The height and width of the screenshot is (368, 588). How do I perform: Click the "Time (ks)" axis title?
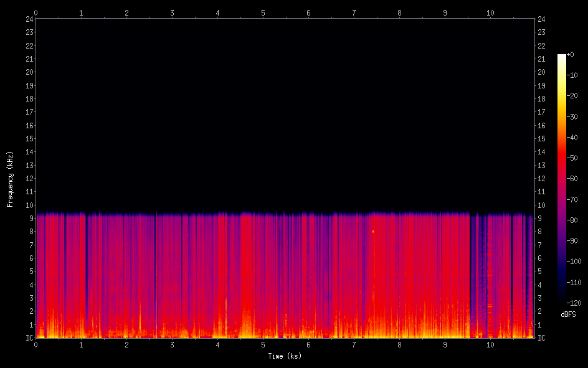point(285,356)
